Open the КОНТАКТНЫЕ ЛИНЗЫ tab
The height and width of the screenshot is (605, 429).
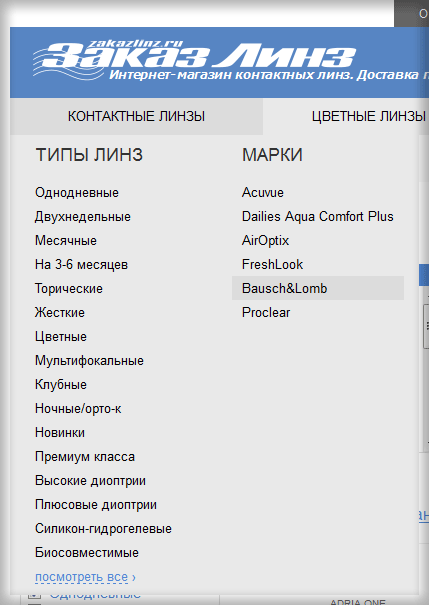[137, 116]
